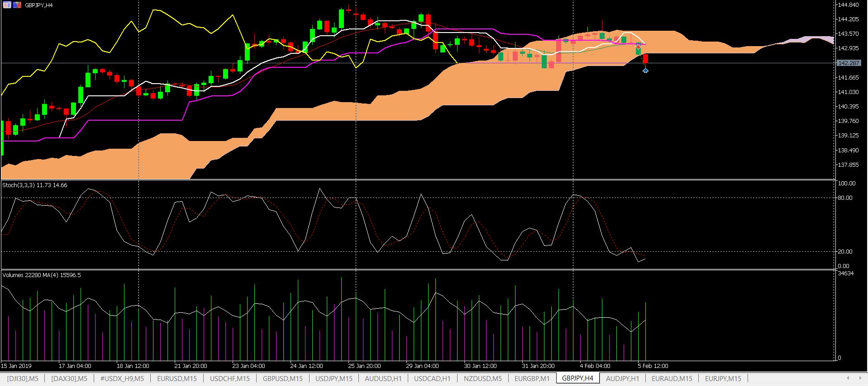Open the [DAX30],M5 chart tab
Screen dimensions: 868x386
tap(69, 378)
